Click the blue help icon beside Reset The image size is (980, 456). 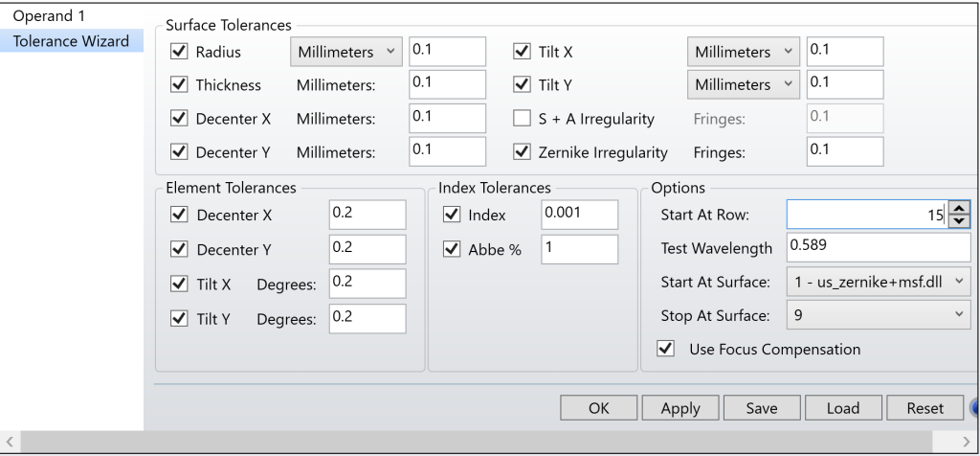[974, 407]
